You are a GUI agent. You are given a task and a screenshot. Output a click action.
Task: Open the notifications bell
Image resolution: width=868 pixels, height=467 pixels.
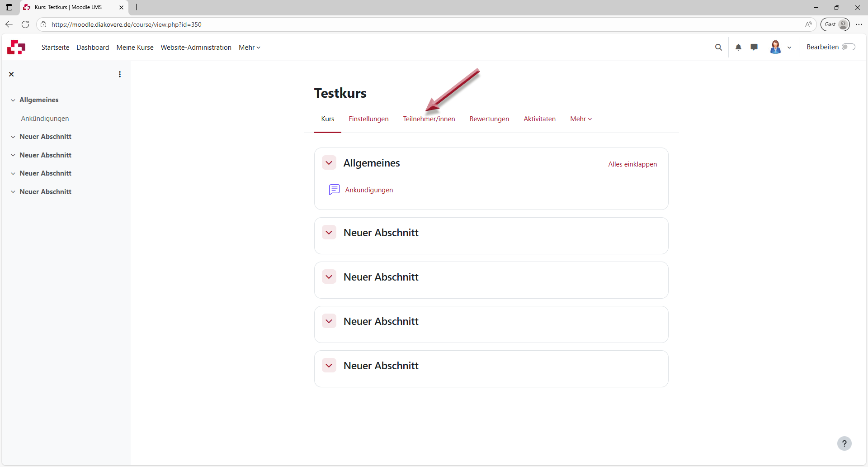click(738, 47)
